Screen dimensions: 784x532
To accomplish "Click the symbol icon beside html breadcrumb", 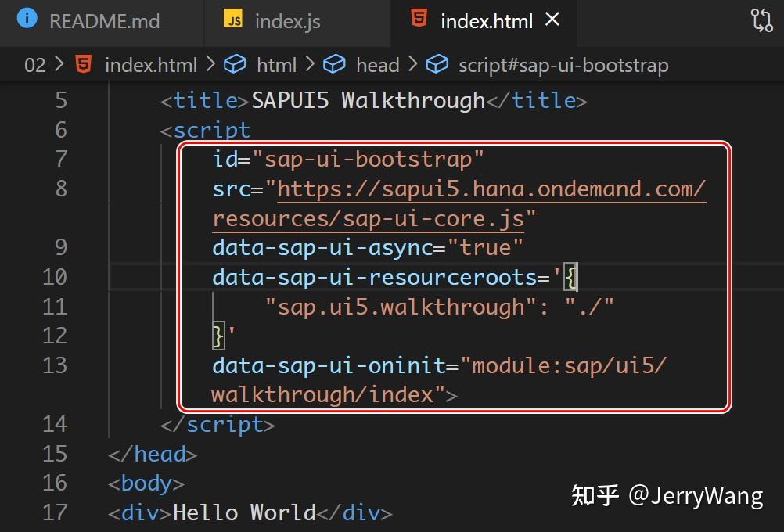I will coord(236,65).
